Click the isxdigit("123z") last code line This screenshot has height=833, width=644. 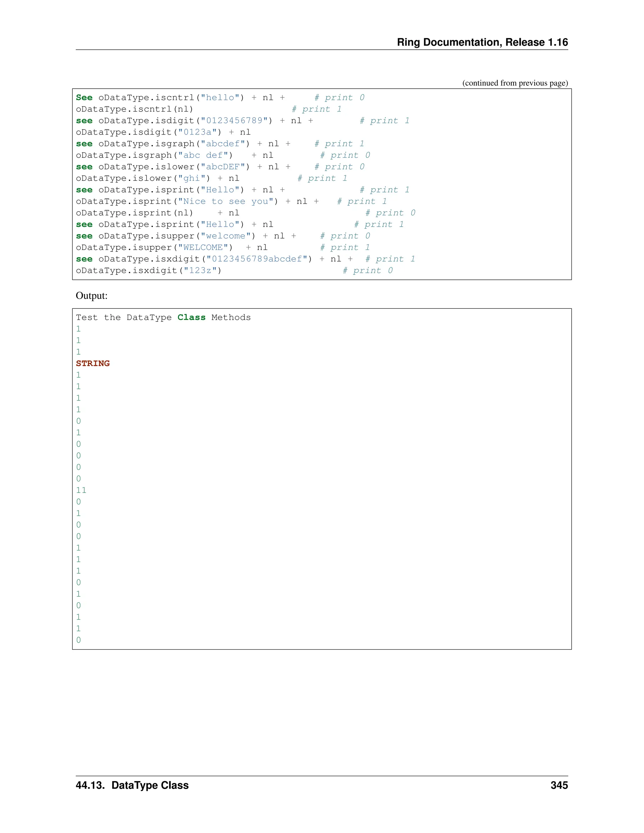(x=148, y=270)
